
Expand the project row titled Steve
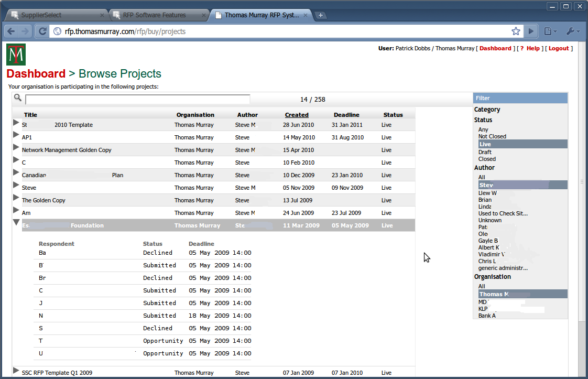pyautogui.click(x=16, y=185)
